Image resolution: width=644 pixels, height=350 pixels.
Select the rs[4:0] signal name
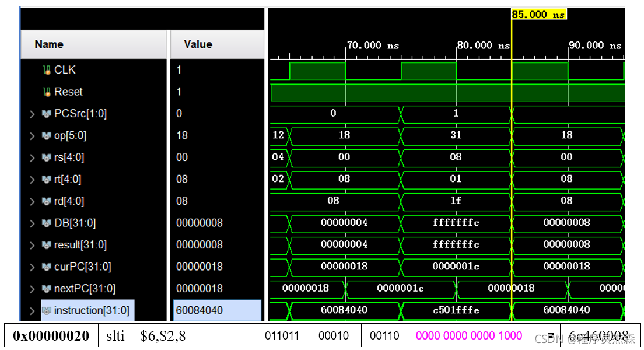(x=69, y=157)
